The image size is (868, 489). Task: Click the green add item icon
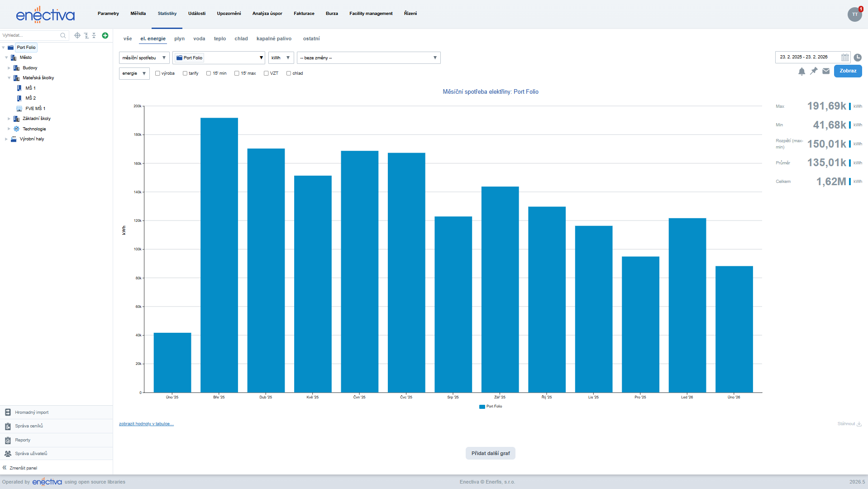[105, 35]
